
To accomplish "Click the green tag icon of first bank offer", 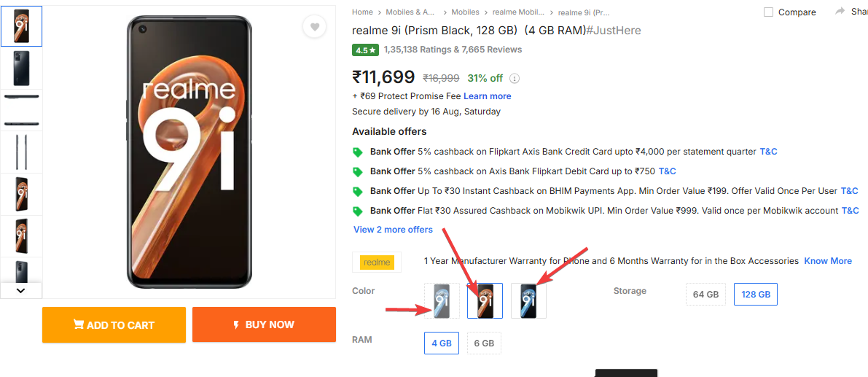I will 357,152.
